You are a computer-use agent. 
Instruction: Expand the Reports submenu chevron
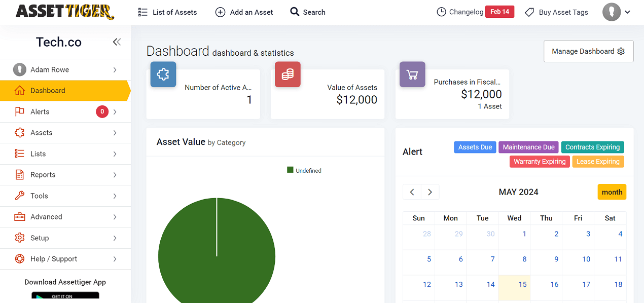(115, 175)
